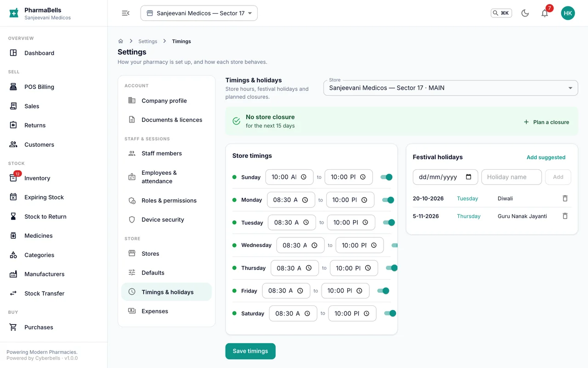Open the calendar picker in holiday date field

click(469, 177)
